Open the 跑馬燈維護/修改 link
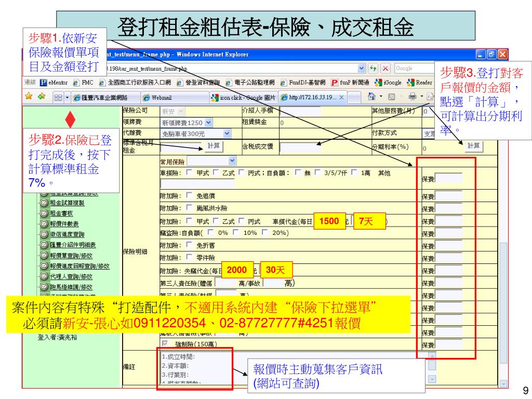The image size is (532, 399). pos(71,287)
